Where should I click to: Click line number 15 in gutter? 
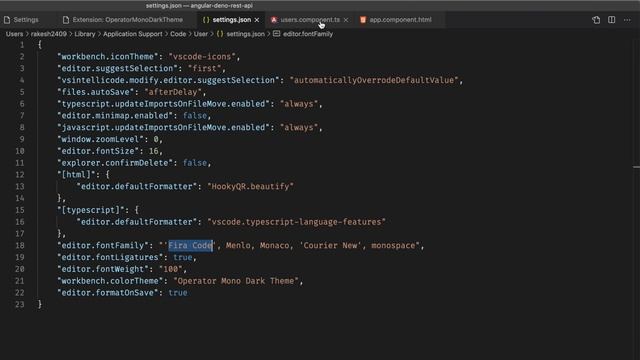20,210
